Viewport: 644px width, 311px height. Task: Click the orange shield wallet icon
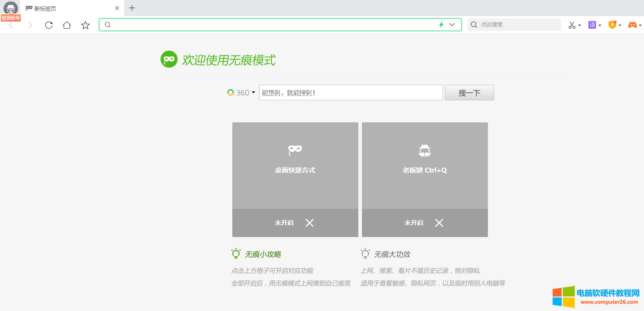[612, 25]
